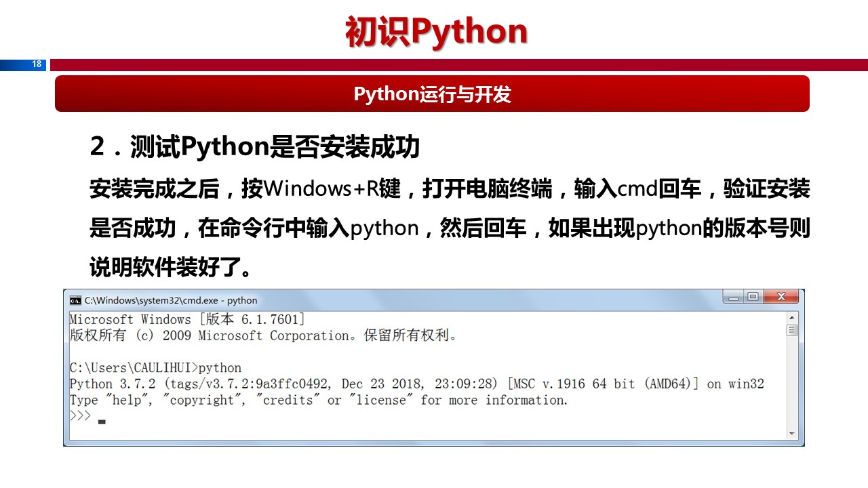
Task: Click the cmd title 'C:\Windows\system32\cmd.exe - python'
Action: point(171,300)
